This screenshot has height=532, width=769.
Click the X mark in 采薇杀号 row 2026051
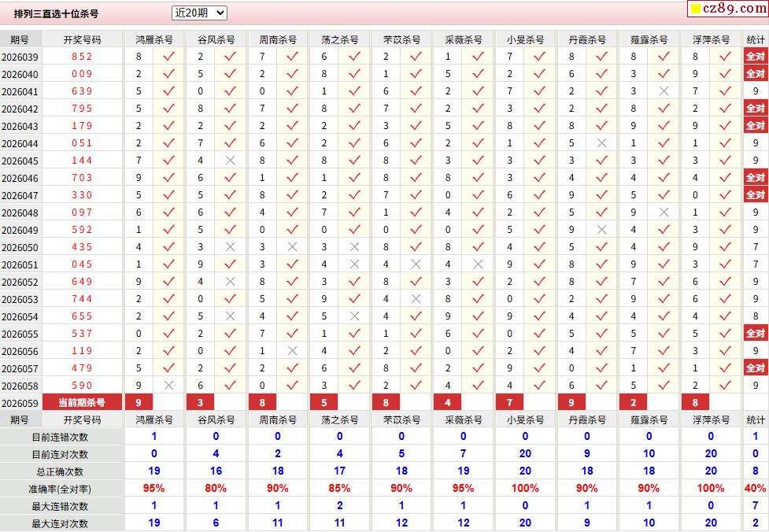click(478, 264)
